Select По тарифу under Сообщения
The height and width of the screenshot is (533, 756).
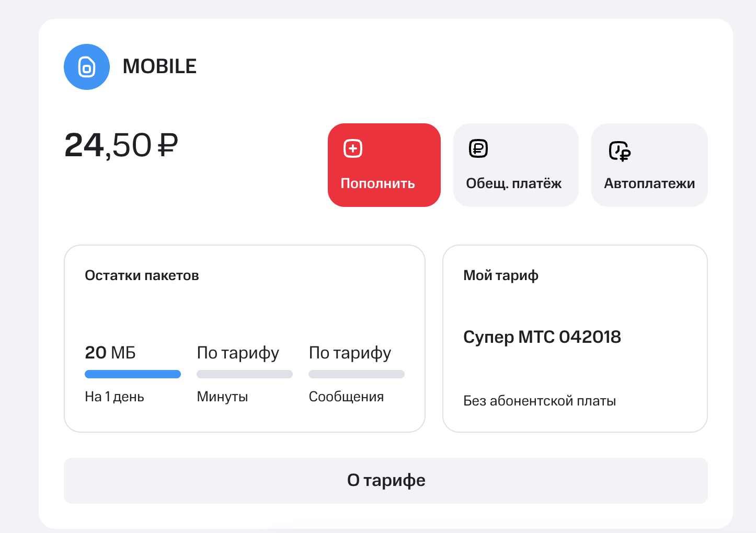point(350,353)
